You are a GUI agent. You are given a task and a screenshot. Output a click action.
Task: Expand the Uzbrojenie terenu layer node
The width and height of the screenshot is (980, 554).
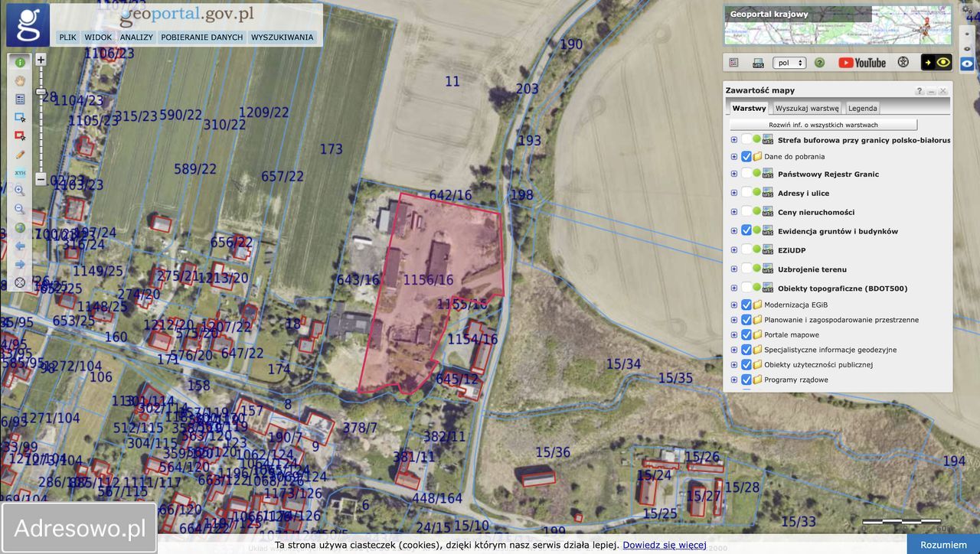pos(733,269)
